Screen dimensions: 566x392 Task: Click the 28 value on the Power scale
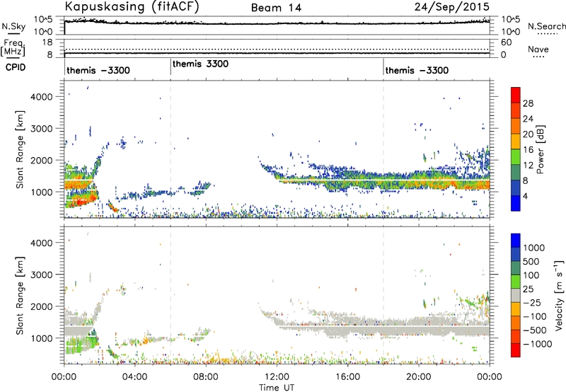[x=528, y=103]
